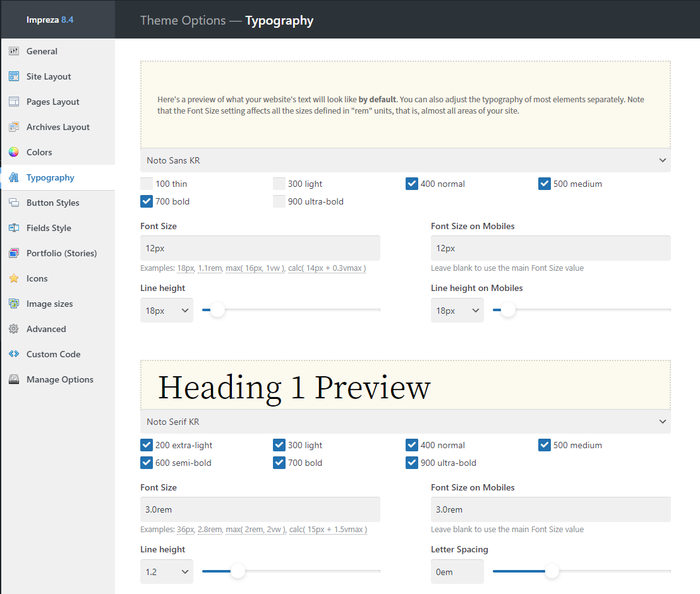Uncheck 700 bold for Noto Serif KR
This screenshot has height=594, width=700.
[279, 463]
